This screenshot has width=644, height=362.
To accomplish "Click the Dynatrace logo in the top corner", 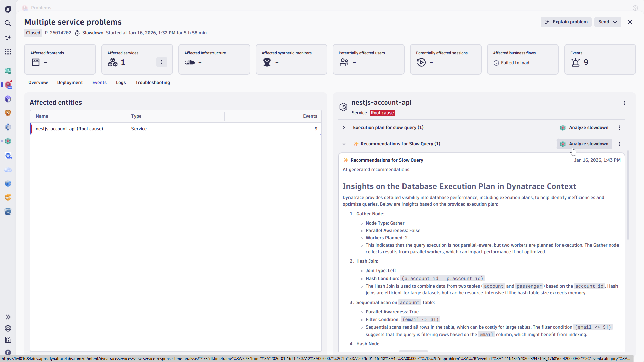I will 8,9.
